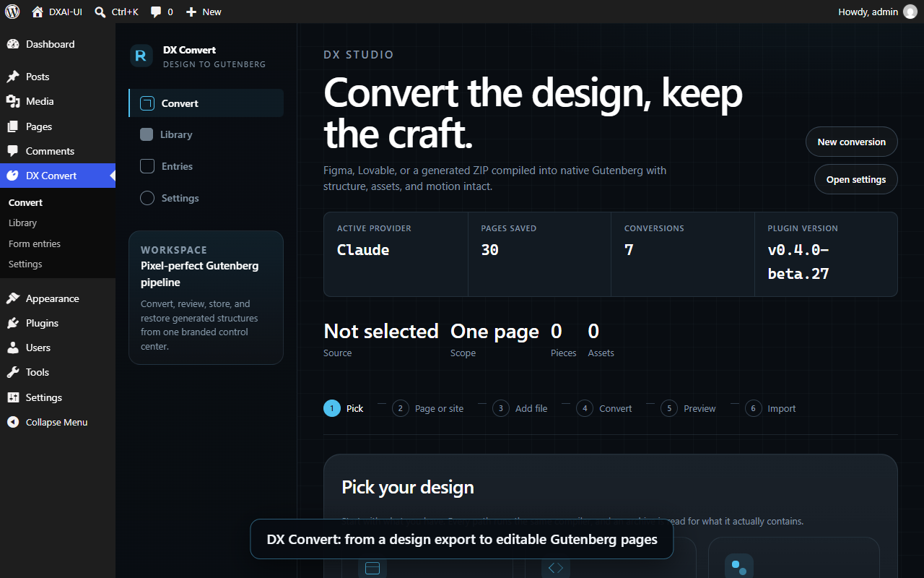
Task: Select the Entries square icon in plugin nav
Action: [147, 166]
